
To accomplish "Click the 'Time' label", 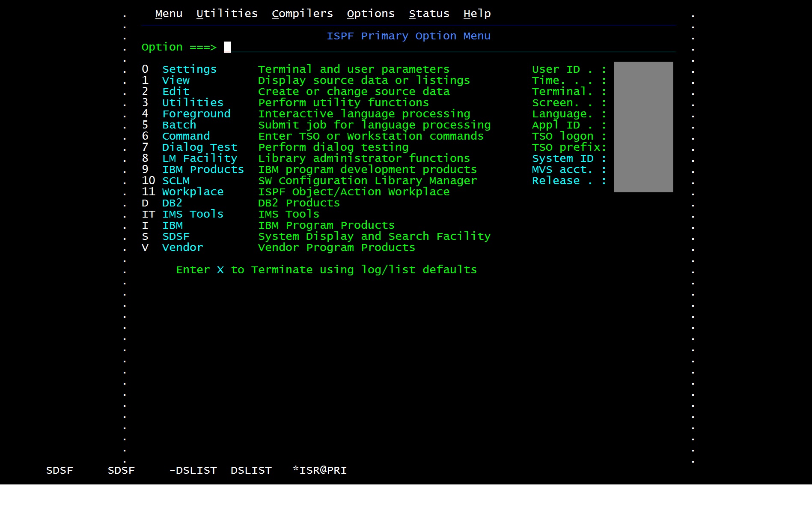I will 545,81.
